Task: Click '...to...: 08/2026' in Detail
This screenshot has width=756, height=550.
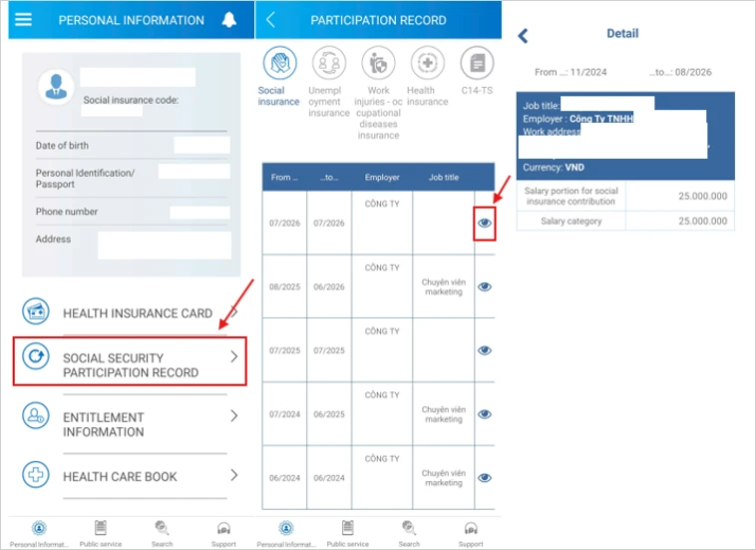Action: pyautogui.click(x=680, y=72)
